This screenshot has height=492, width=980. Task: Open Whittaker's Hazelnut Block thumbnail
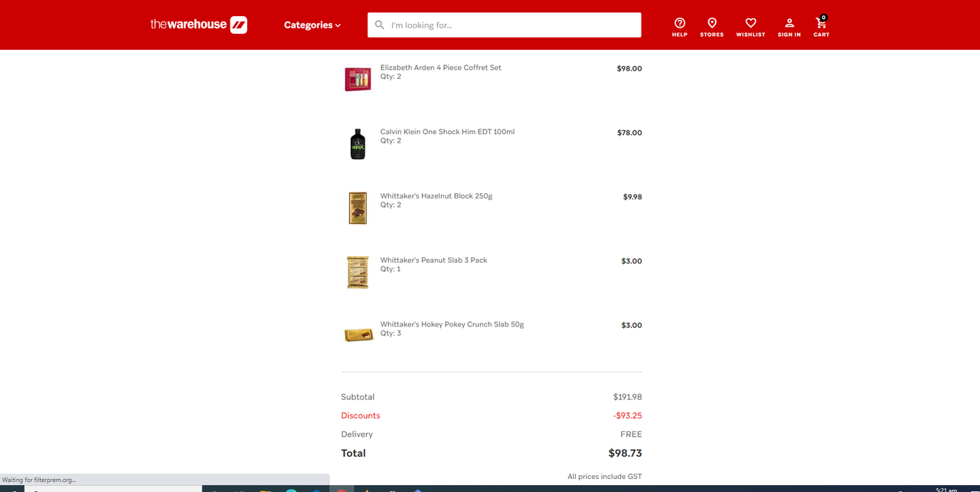click(x=358, y=208)
